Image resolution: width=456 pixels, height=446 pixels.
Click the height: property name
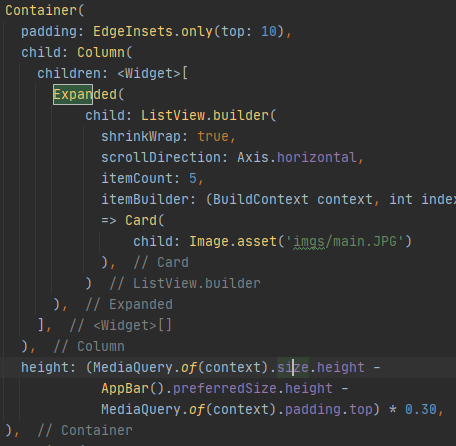coord(49,367)
